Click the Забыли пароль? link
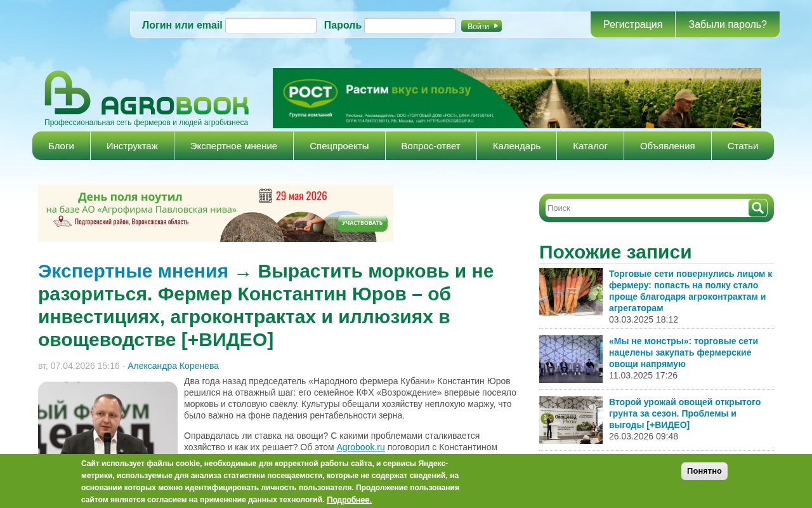Viewport: 812px width, 508px height. click(x=727, y=24)
